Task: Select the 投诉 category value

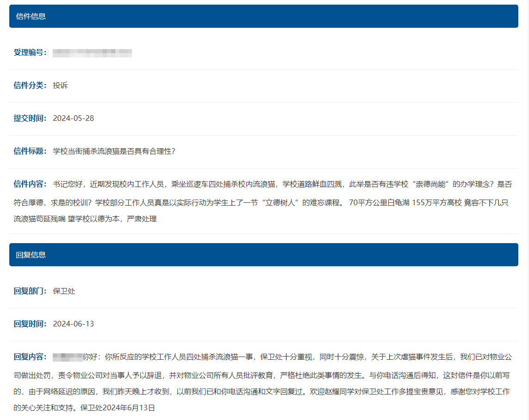Action: tap(60, 85)
